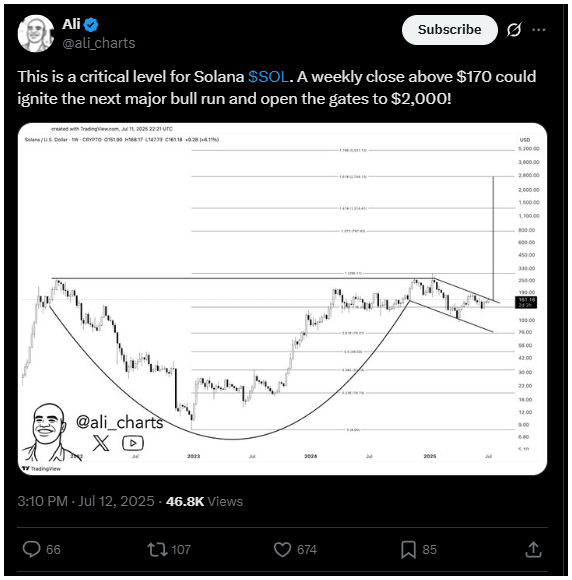Click the blue verified badge
572x580 pixels.
pos(91,25)
